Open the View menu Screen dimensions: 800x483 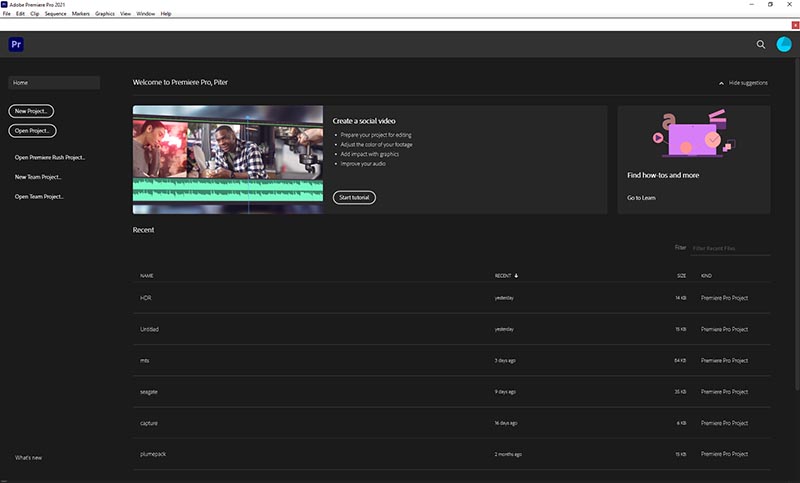pos(126,14)
